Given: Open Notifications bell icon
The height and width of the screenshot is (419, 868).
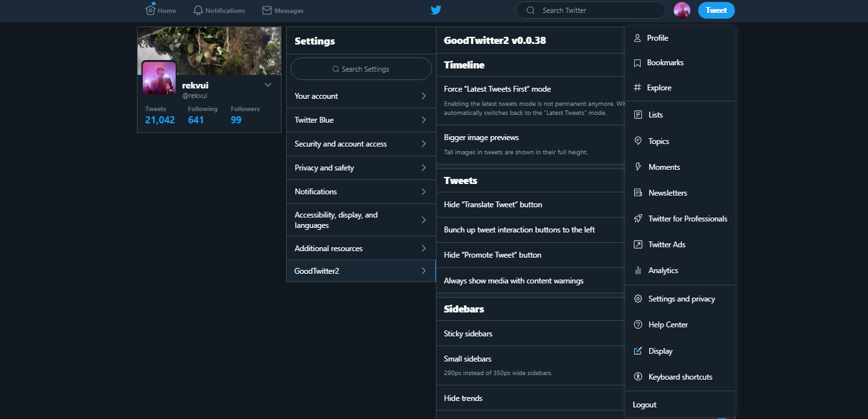Looking at the screenshot, I should point(198,10).
